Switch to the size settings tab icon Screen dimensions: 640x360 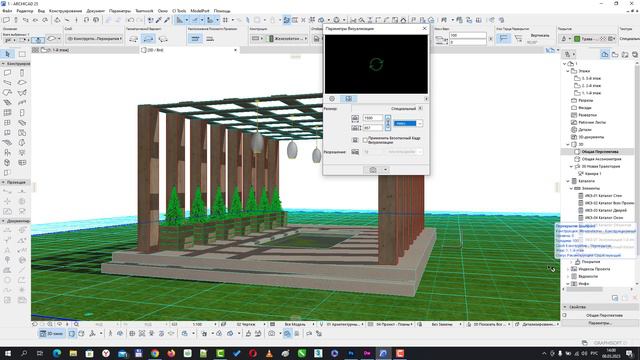349,99
